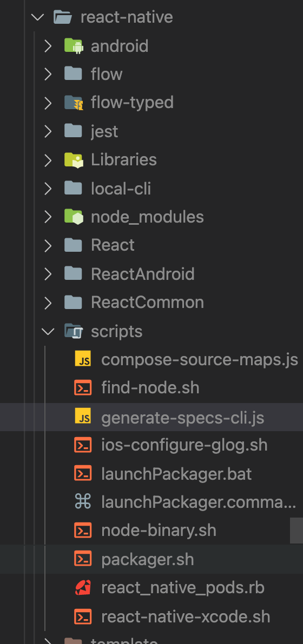Screen dimensions: 303x644
Task: Click the local-cli folder icon
Action: (73, 188)
